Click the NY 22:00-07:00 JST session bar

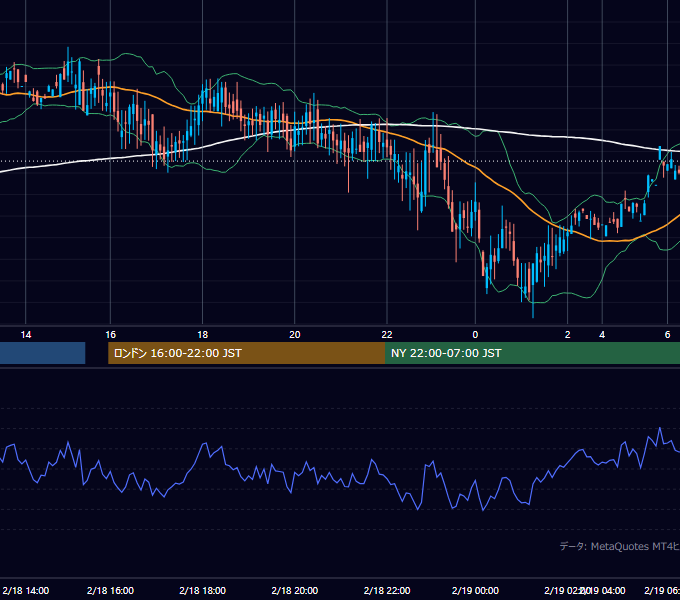532,353
